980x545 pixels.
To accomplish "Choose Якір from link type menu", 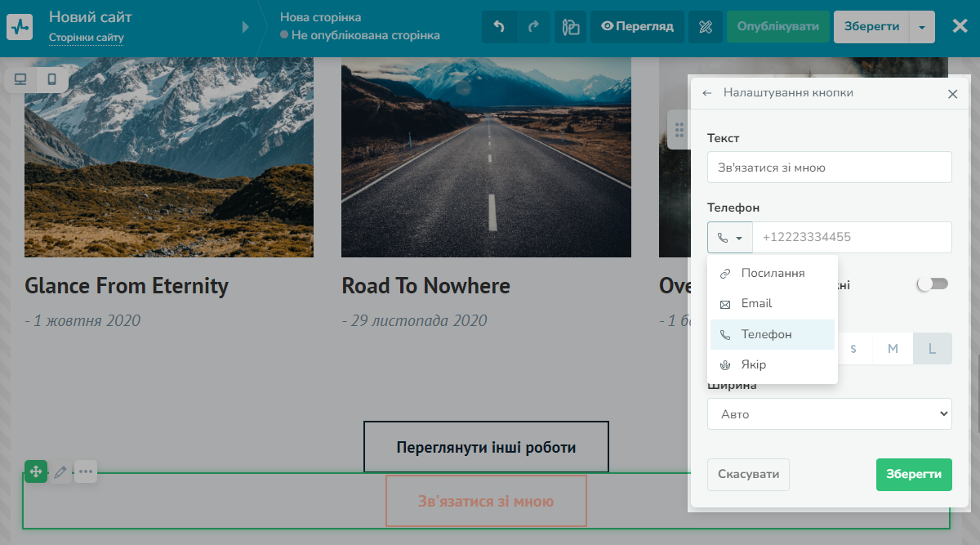I will pyautogui.click(x=773, y=364).
